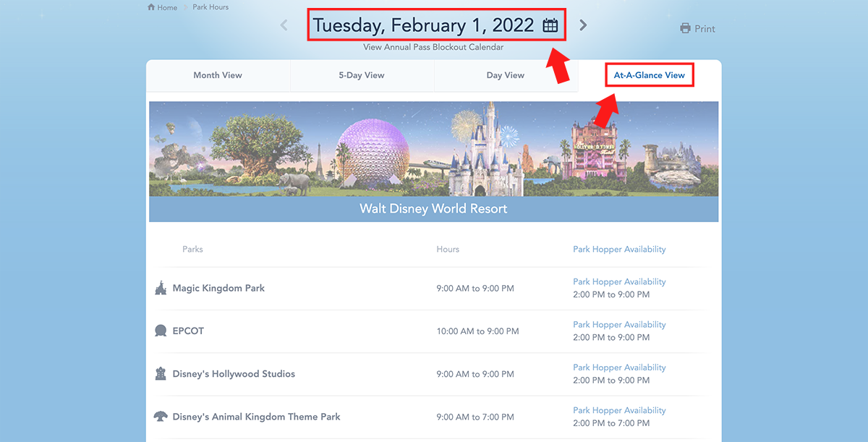Click EPCOT hopper time 2:00 PM to 9:00 PM
The height and width of the screenshot is (442, 868).
click(x=611, y=337)
